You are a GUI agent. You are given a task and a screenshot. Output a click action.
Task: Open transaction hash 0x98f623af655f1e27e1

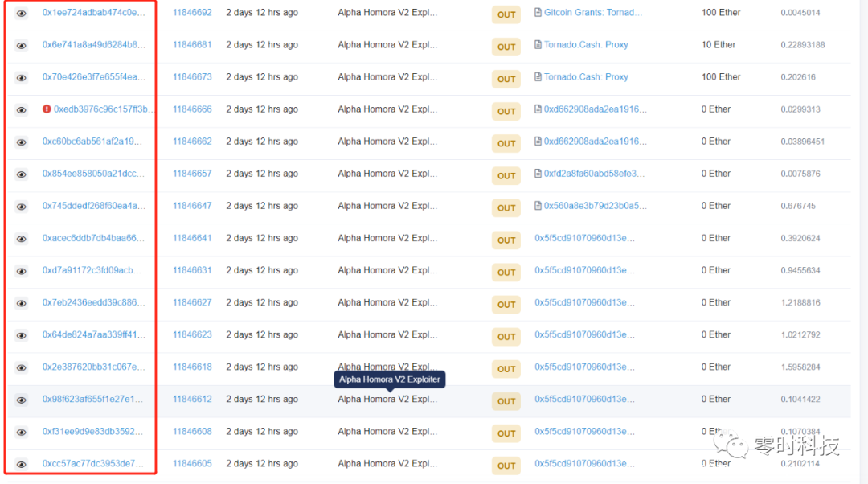click(x=92, y=399)
